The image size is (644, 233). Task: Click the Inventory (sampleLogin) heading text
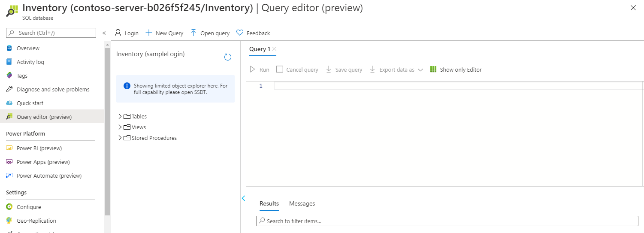pyautogui.click(x=150, y=54)
